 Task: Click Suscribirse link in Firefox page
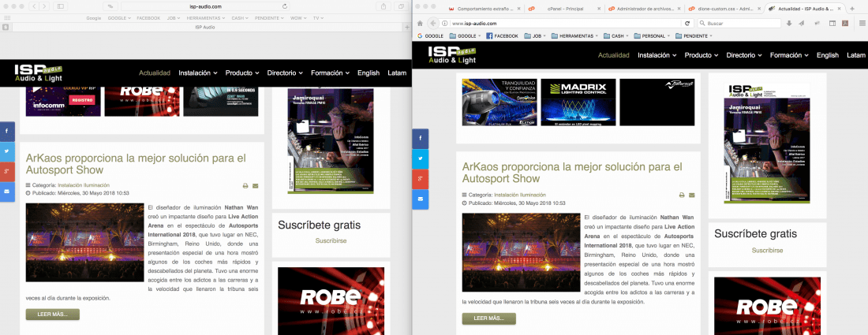[767, 251]
